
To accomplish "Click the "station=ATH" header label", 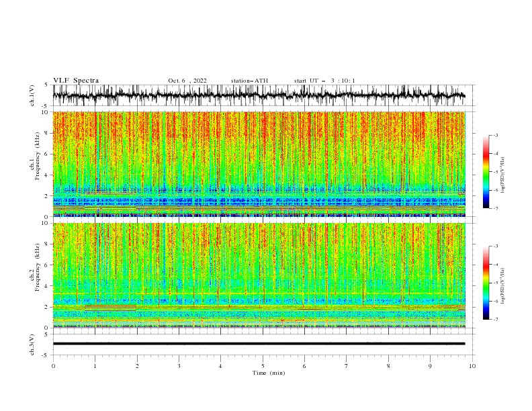I will point(249,81).
